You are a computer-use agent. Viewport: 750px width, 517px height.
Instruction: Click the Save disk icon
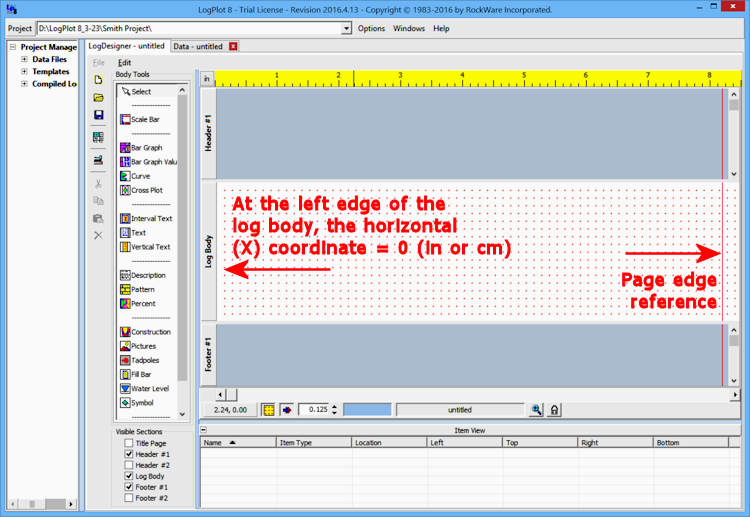[x=98, y=115]
